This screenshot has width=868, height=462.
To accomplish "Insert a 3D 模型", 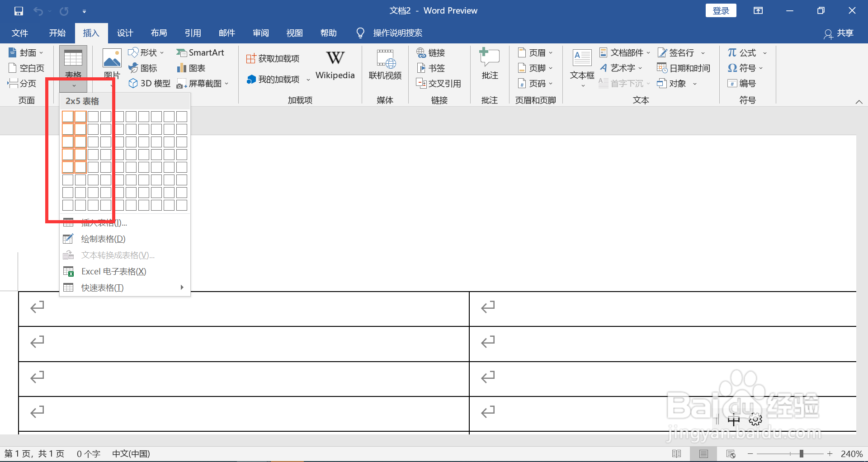I will coord(149,83).
